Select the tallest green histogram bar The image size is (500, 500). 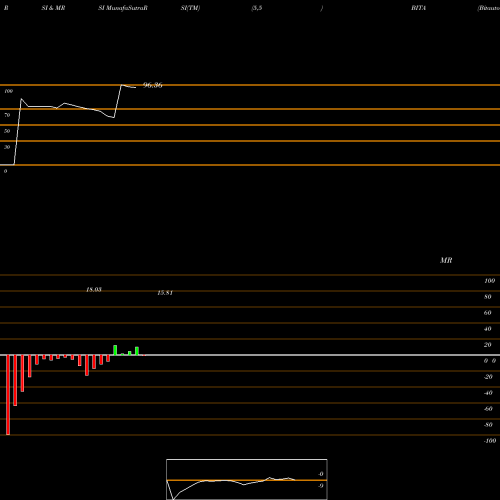tap(115, 350)
